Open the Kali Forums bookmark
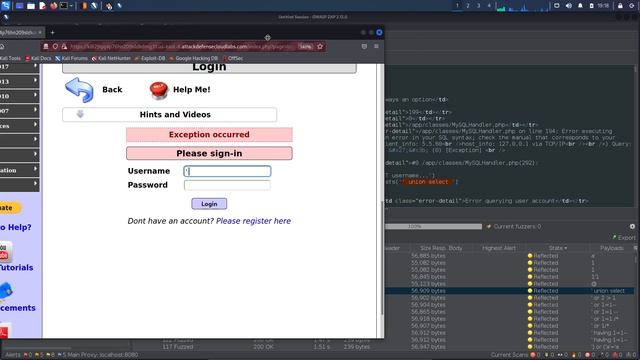 click(x=71, y=58)
